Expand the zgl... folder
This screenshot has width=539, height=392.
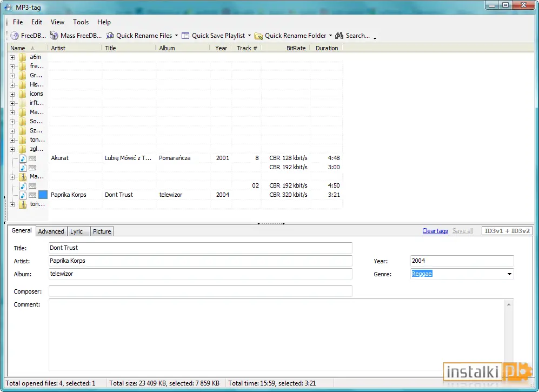point(12,149)
